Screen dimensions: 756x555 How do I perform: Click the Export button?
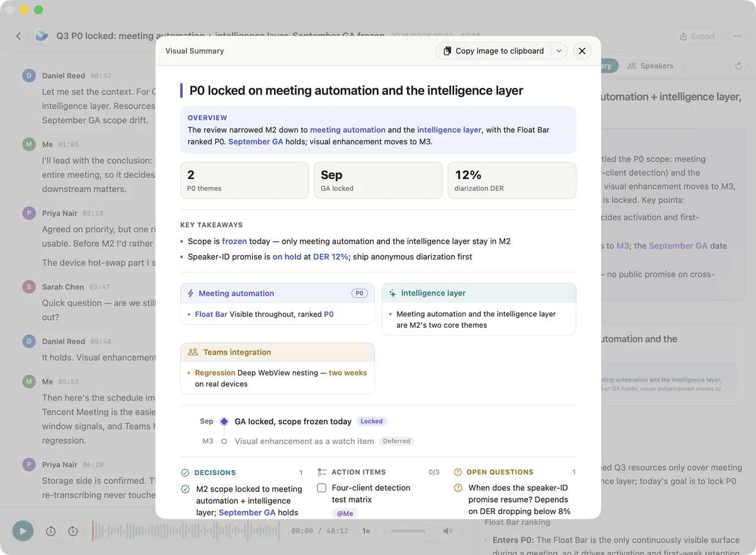(697, 37)
